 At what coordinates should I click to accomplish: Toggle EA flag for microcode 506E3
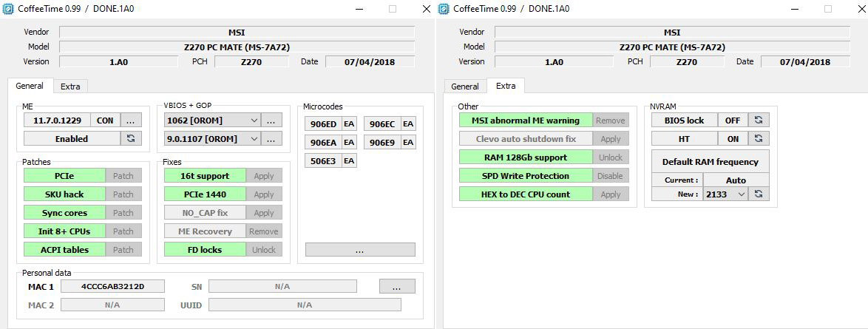[x=349, y=160]
